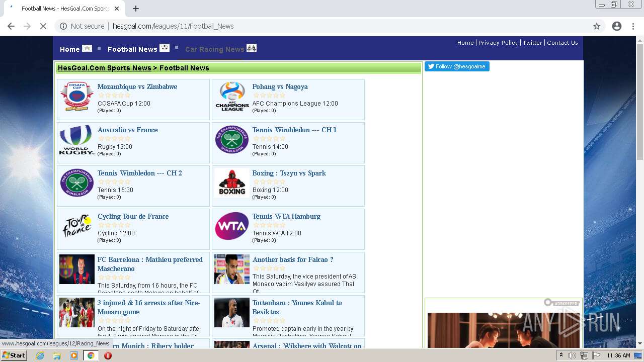
Task: Click the WTA logo
Action: point(232,226)
